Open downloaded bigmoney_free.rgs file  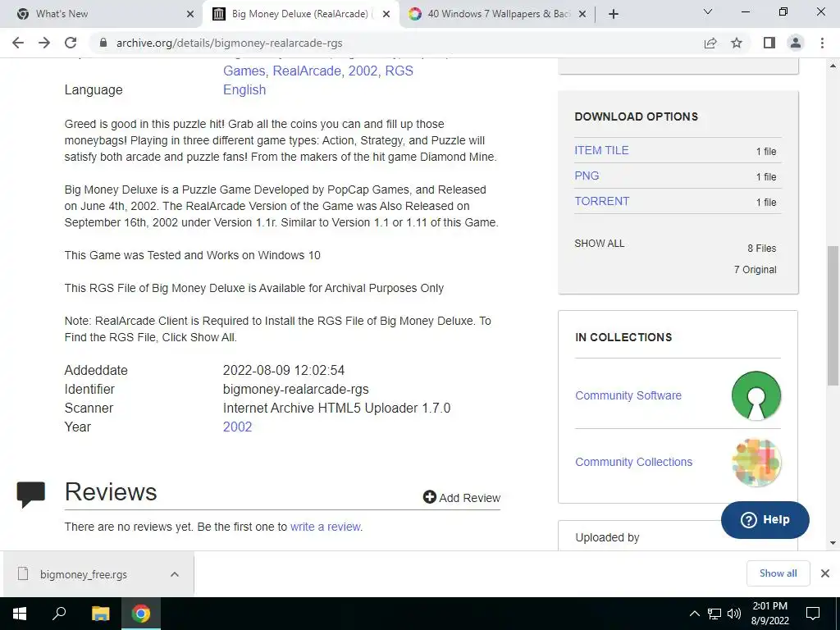pos(84,574)
